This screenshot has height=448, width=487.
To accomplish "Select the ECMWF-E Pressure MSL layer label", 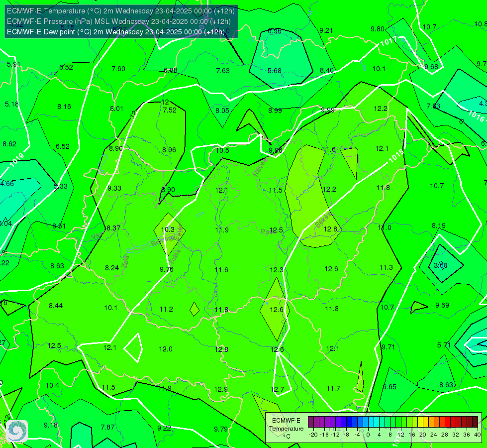I will [x=119, y=21].
